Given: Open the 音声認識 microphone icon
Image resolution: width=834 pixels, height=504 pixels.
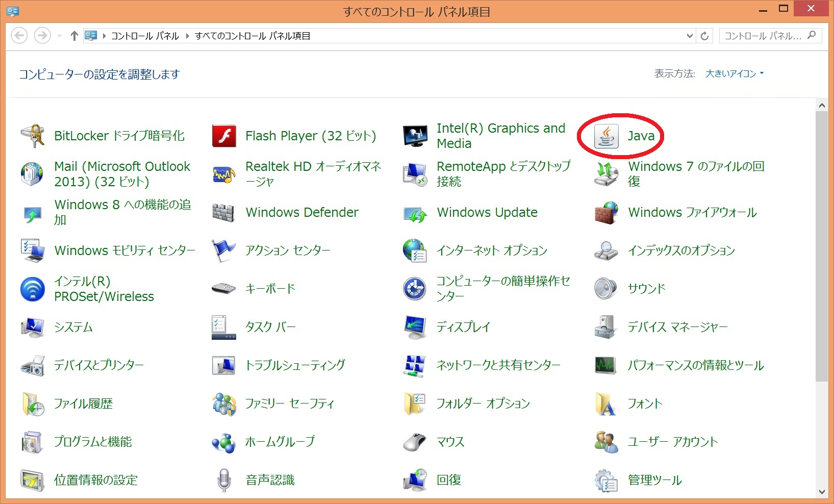Looking at the screenshot, I should tap(224, 480).
